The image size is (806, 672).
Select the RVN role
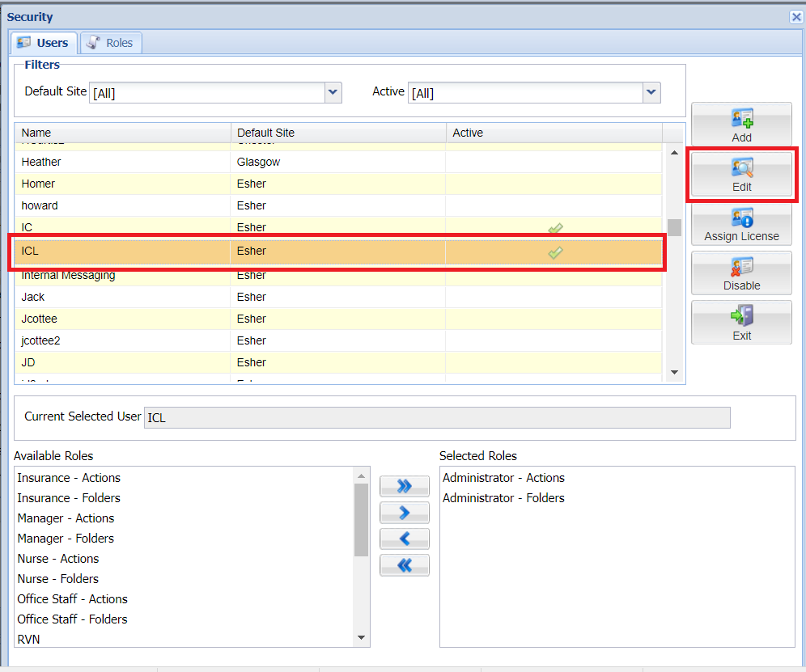pyautogui.click(x=29, y=640)
